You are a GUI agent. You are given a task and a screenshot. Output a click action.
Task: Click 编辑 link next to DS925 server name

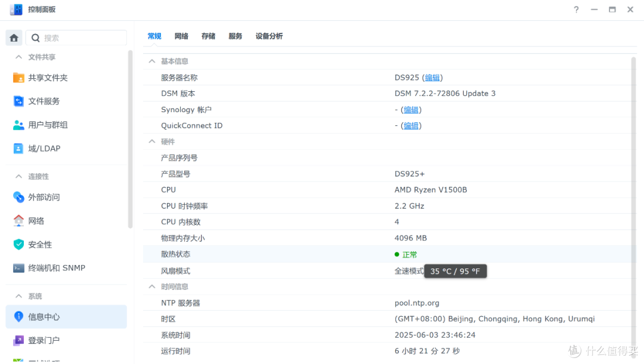tap(432, 78)
